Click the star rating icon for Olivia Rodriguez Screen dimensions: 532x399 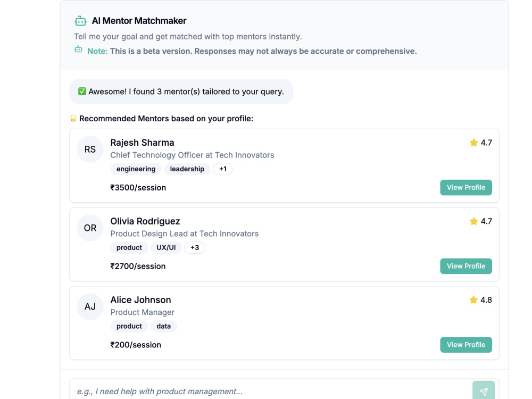[473, 221]
